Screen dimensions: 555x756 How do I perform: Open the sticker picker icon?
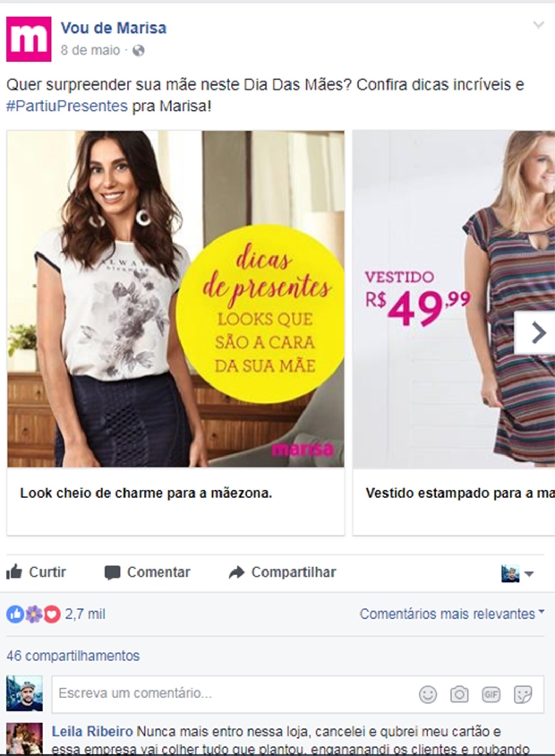pyautogui.click(x=523, y=694)
